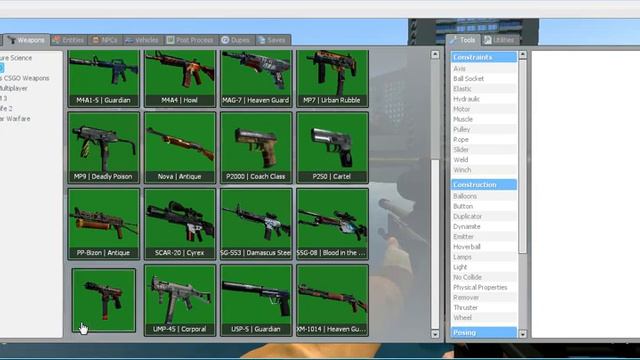640x360 pixels.
Task: Select the Nova Antique shotgun
Action: tap(180, 148)
